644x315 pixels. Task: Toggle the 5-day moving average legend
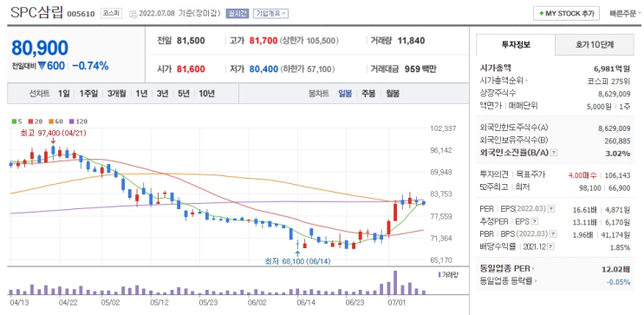15,121
